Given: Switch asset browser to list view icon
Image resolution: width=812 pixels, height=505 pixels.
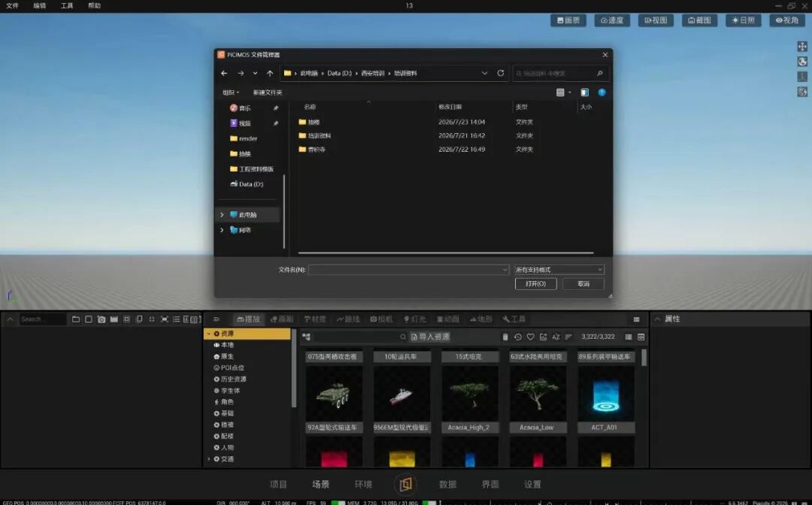Looking at the screenshot, I should (x=628, y=337).
